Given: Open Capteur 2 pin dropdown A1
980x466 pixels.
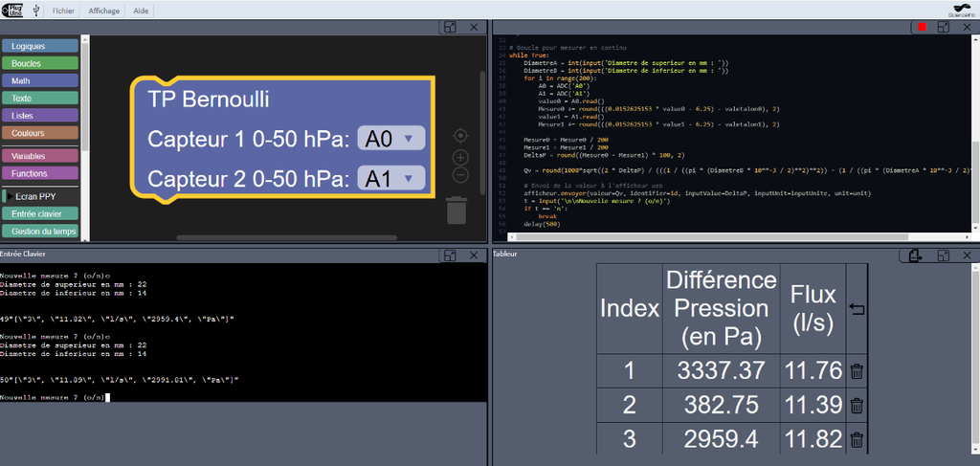Looking at the screenshot, I should [x=391, y=179].
